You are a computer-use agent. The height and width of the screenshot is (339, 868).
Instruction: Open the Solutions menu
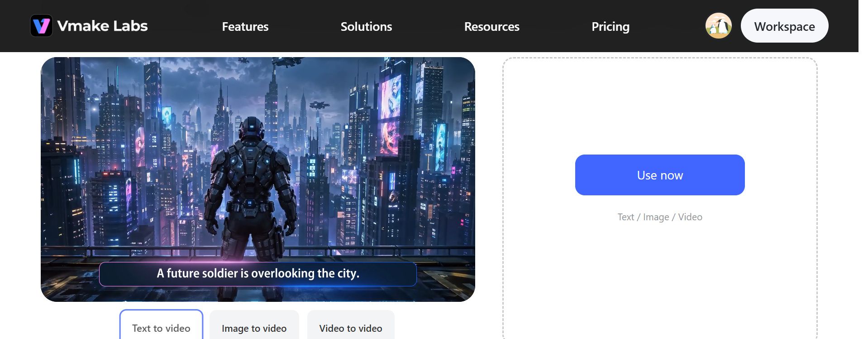click(x=366, y=27)
